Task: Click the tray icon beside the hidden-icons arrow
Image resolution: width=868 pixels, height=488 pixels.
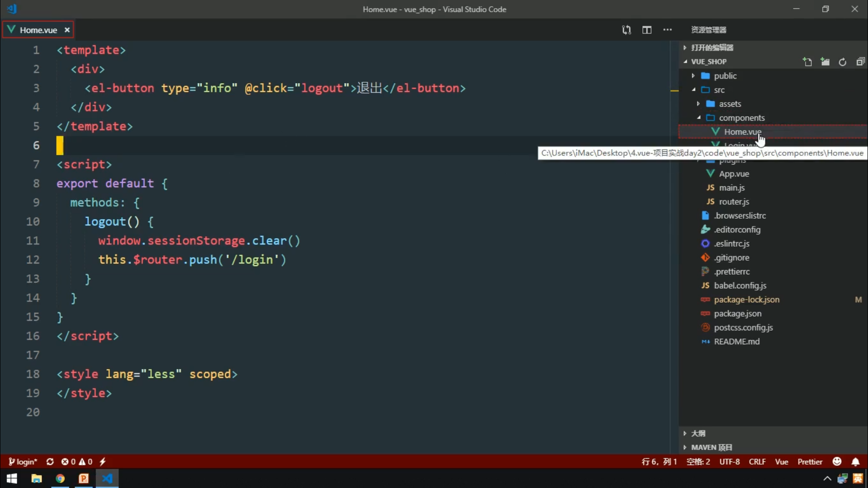Action: [x=843, y=479]
